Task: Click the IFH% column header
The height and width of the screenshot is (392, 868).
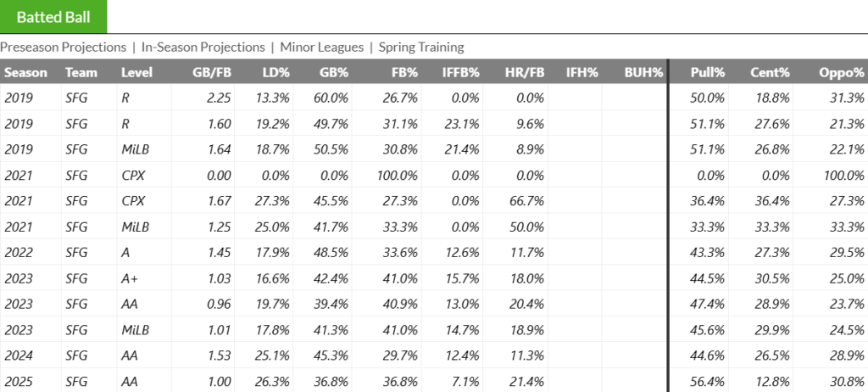Action: click(582, 73)
